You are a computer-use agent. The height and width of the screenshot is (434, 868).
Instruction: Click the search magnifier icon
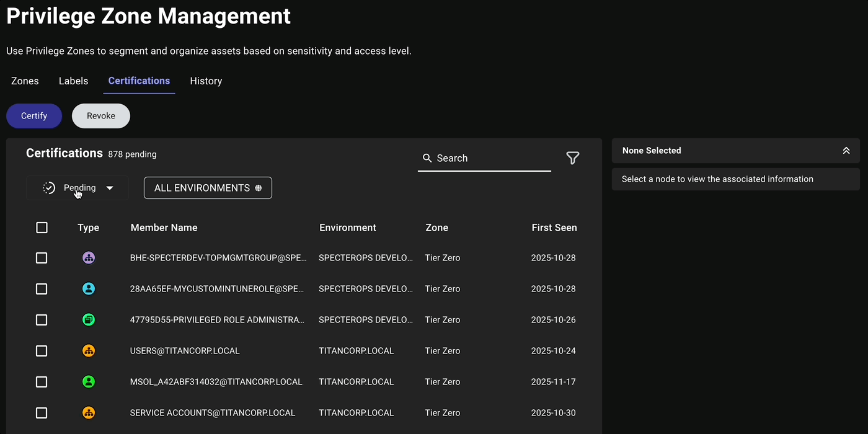427,158
